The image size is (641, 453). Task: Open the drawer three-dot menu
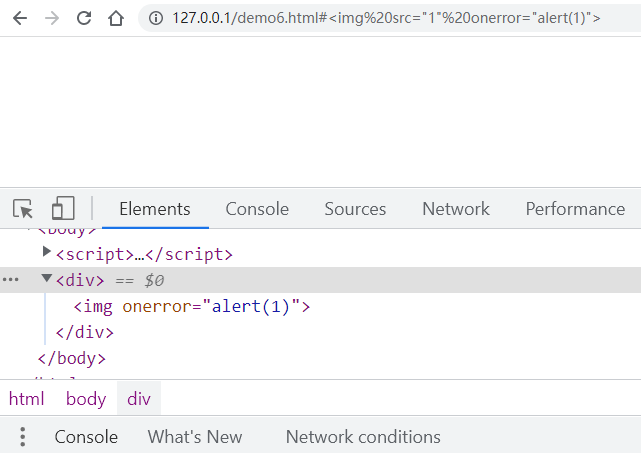tap(23, 437)
